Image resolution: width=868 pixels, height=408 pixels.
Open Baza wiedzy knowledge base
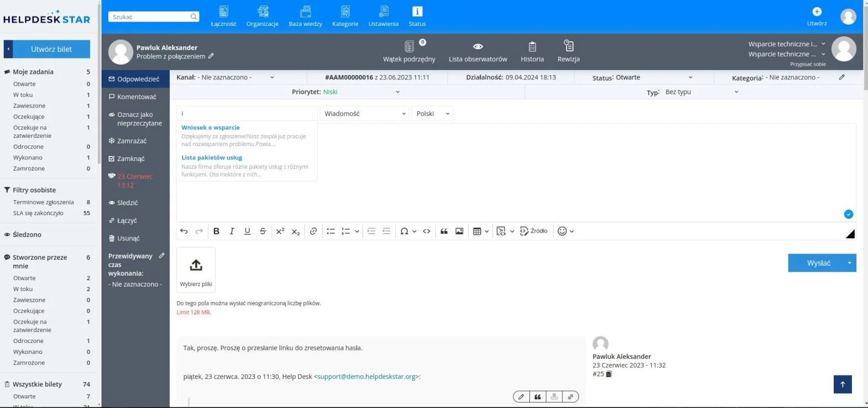coord(306,17)
